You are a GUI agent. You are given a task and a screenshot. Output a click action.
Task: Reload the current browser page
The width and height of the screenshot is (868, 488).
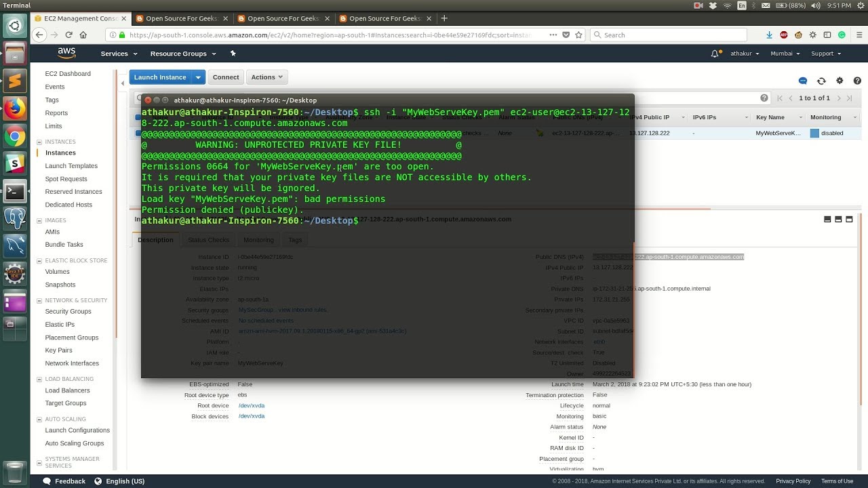click(68, 35)
